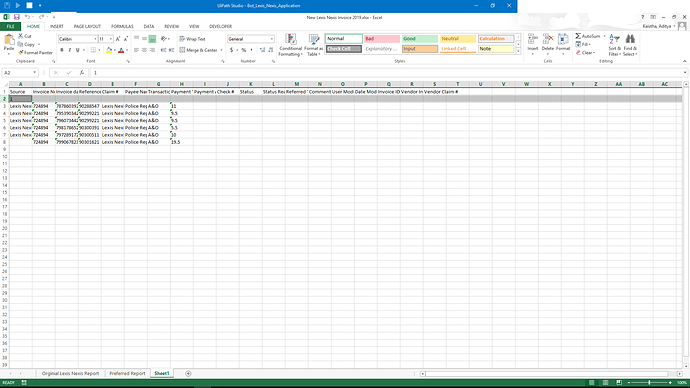The image size is (690, 388).
Task: Expand the Calibri font name dropdown
Action: coord(95,39)
